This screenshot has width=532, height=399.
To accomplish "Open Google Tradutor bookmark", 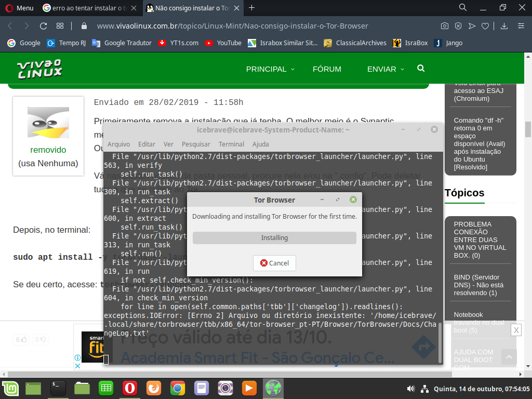I will point(122,43).
